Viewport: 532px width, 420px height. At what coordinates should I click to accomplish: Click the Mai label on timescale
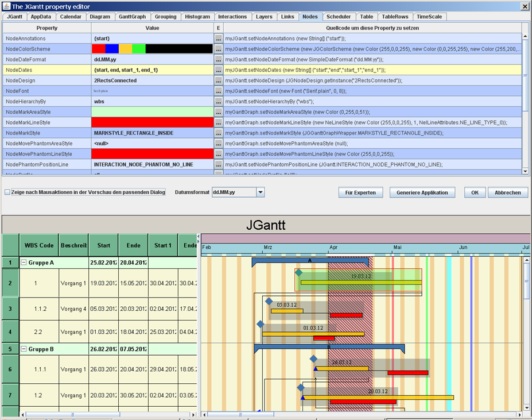click(x=397, y=248)
